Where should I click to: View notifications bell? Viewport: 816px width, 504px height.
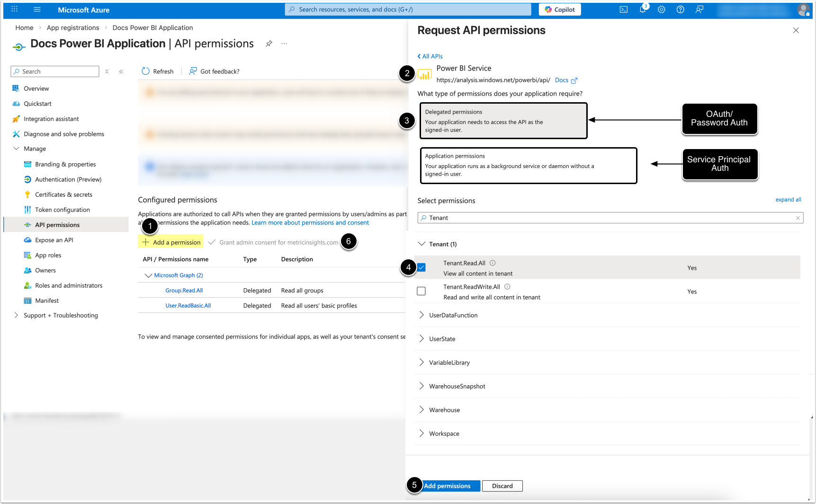coord(643,9)
